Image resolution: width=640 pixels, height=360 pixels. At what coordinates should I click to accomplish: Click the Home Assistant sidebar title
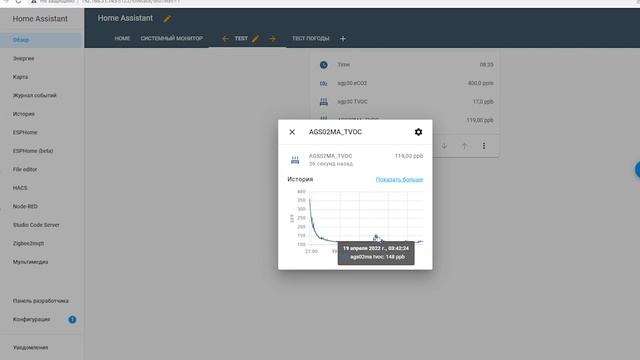tap(40, 19)
